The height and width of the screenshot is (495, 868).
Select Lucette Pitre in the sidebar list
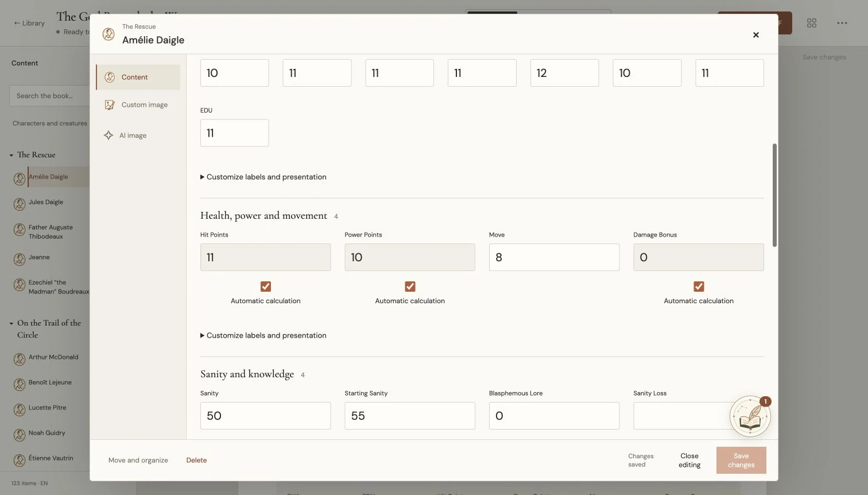click(48, 408)
